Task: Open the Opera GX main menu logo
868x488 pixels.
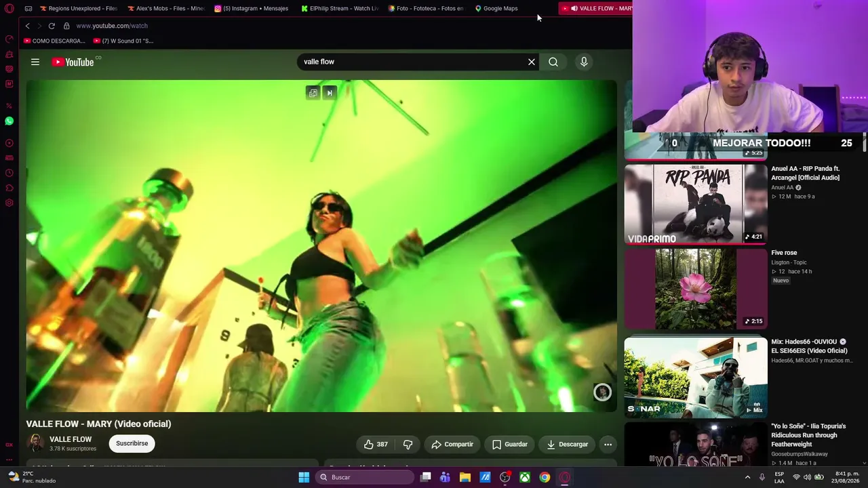Action: [x=9, y=8]
